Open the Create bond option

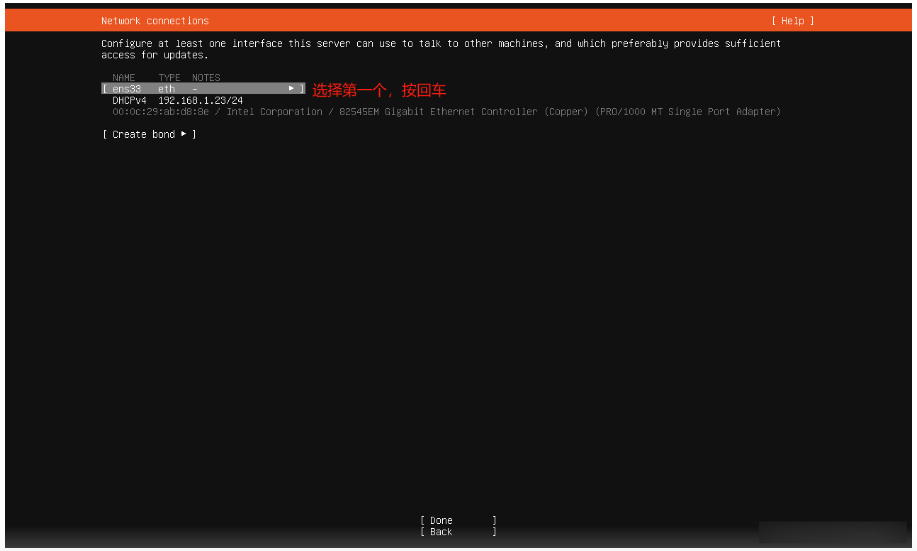[148, 134]
